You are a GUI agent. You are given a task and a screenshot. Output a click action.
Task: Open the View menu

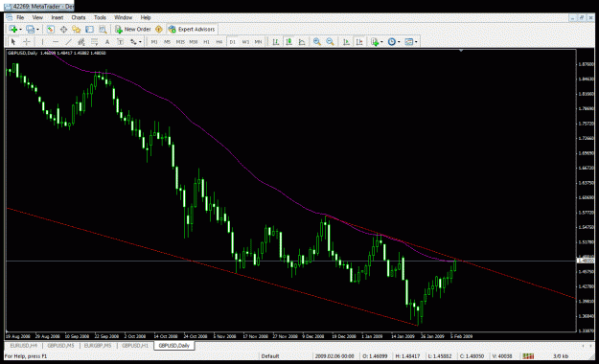(37, 17)
